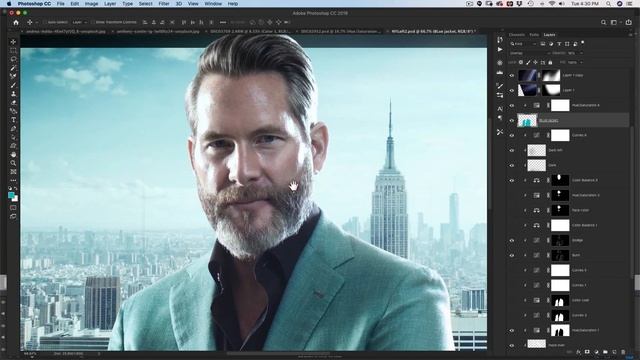Hide the Blue jacket layer

[x=512, y=120]
